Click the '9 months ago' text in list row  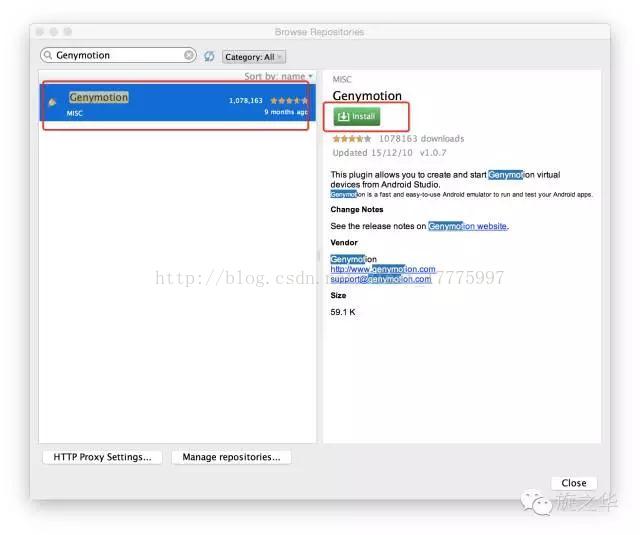(x=286, y=112)
